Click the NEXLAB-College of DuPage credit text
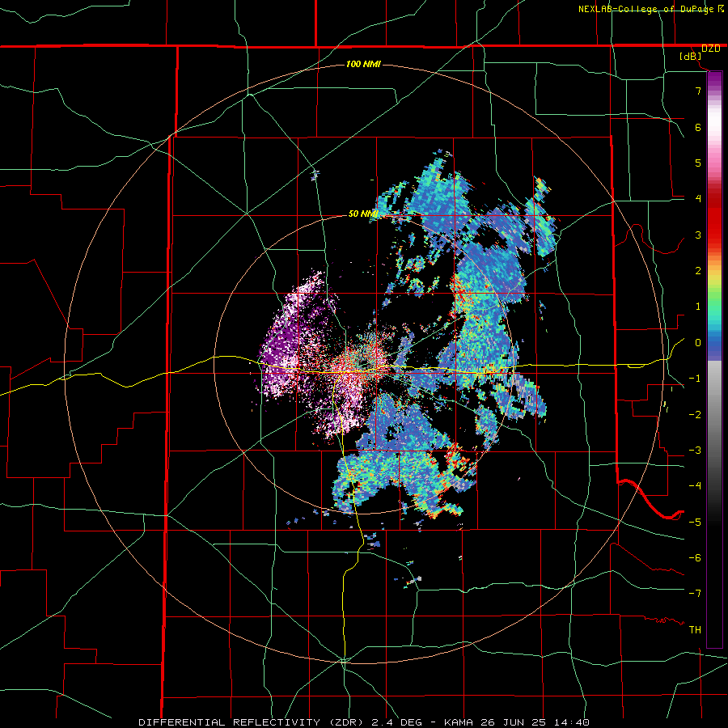Image resolution: width=728 pixels, height=728 pixels. tap(647, 9)
